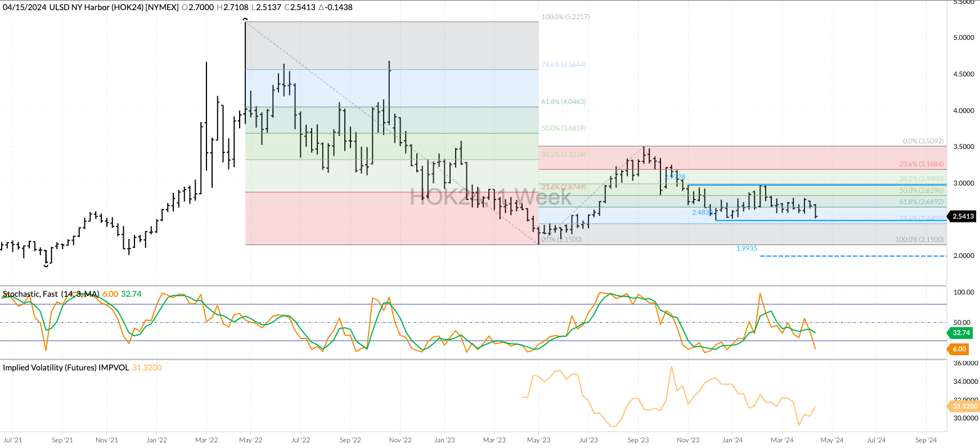
Task: Click the 23.6% (3.1884) Fibonacci label
Action: [x=921, y=164]
